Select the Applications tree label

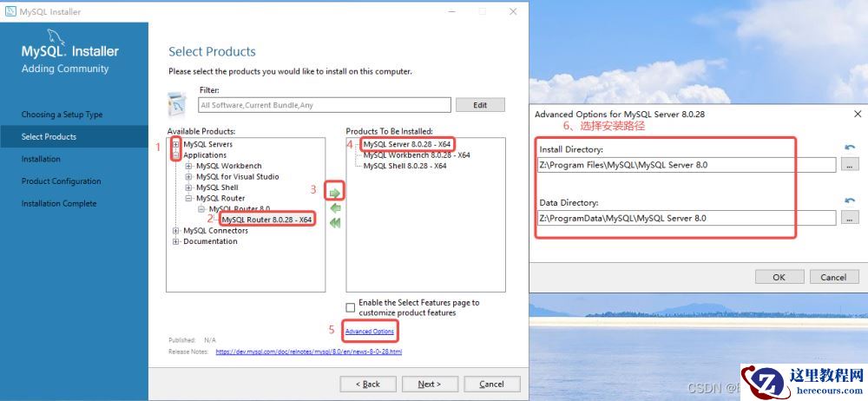coord(205,155)
